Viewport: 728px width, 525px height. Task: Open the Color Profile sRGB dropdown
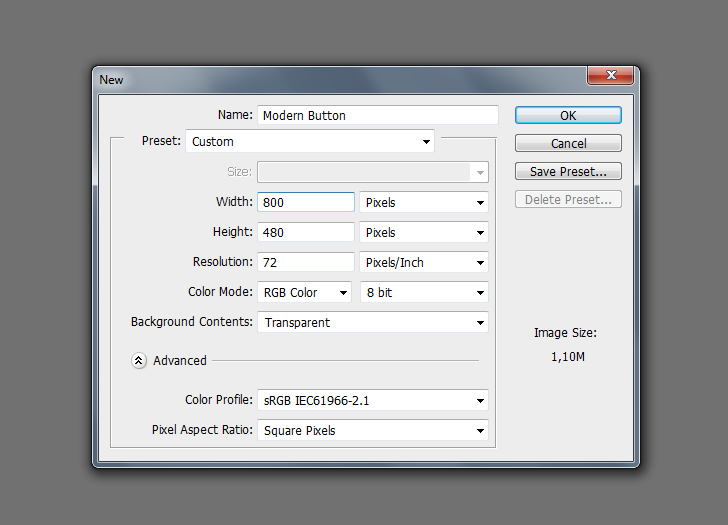pyautogui.click(x=372, y=401)
